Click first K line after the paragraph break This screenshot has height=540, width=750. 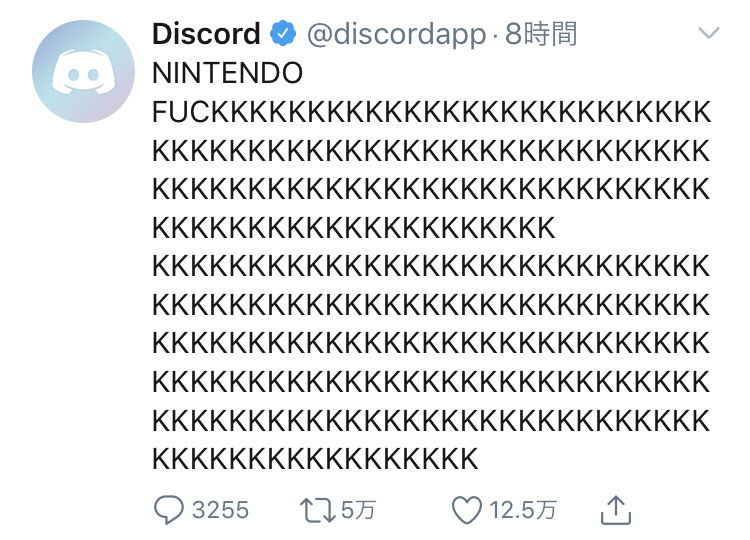(x=431, y=266)
